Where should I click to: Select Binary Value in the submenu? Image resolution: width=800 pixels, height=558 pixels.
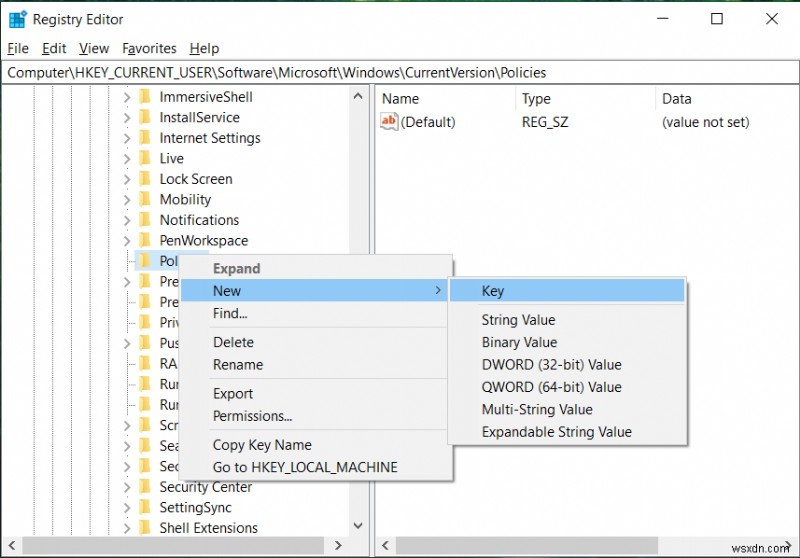(567, 342)
